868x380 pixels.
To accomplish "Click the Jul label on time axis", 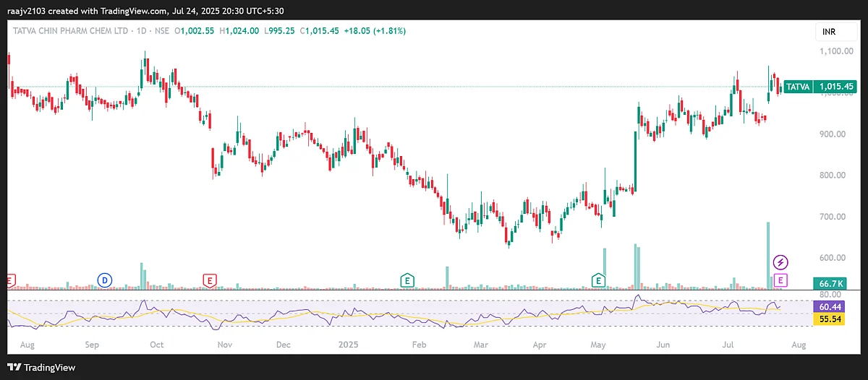I will pyautogui.click(x=730, y=346).
